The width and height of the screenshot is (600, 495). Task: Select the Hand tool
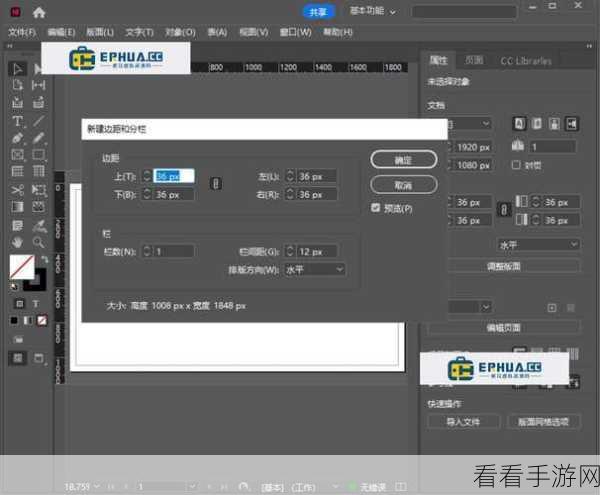[x=17, y=242]
